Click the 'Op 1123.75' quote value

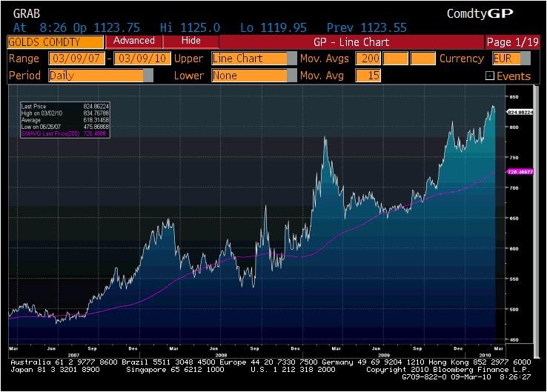(107, 27)
